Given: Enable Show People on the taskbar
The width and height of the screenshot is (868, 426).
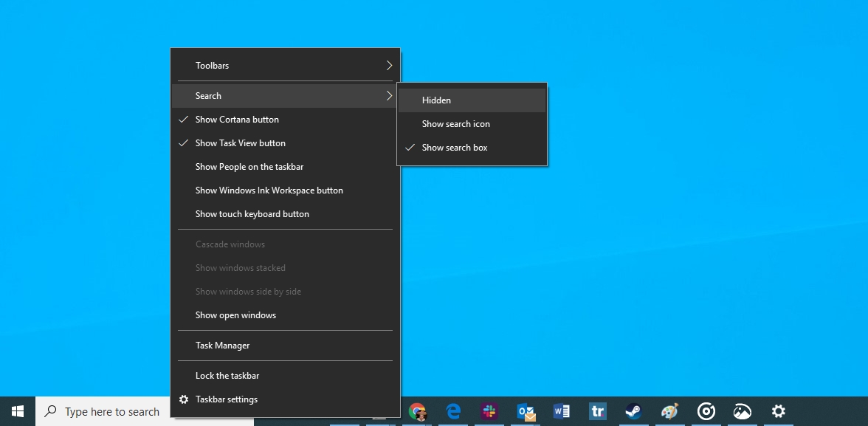Looking at the screenshot, I should (249, 167).
